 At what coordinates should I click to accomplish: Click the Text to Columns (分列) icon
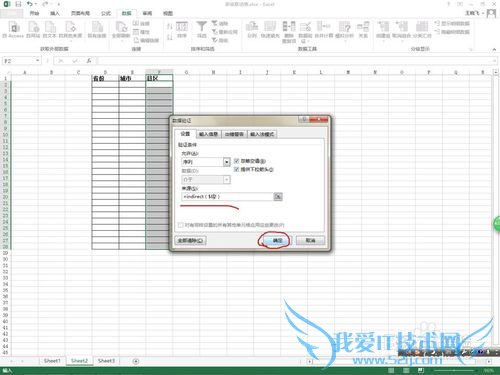pyautogui.click(x=252, y=29)
